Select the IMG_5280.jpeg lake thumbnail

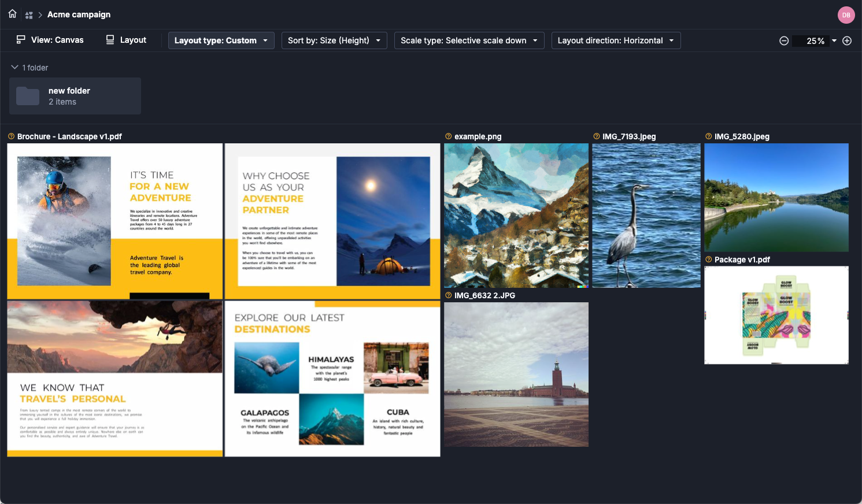pos(776,198)
